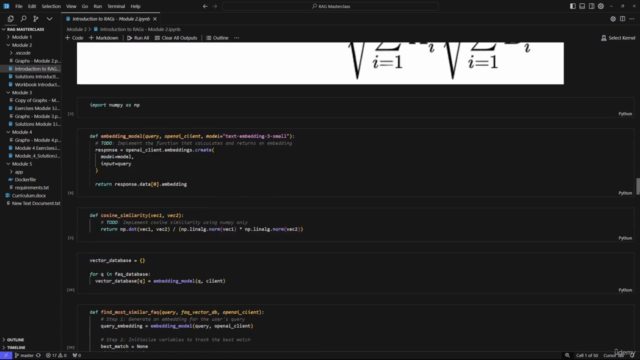
Task: Add a new Markdown cell
Action: point(104,38)
